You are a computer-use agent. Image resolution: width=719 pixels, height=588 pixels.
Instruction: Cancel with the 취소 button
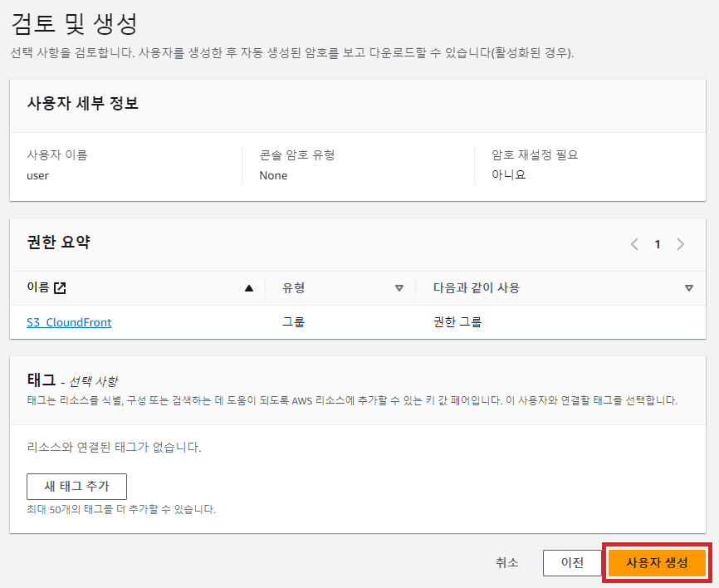(506, 563)
